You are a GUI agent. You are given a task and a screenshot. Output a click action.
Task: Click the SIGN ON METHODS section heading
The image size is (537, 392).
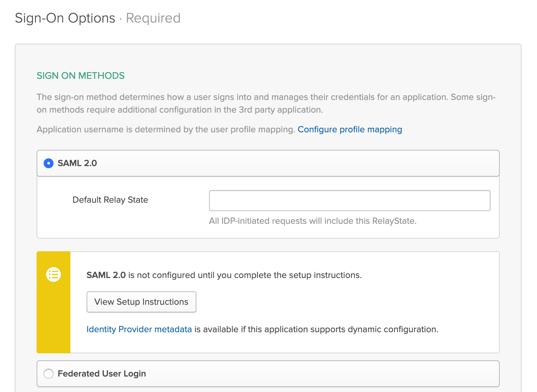point(81,76)
